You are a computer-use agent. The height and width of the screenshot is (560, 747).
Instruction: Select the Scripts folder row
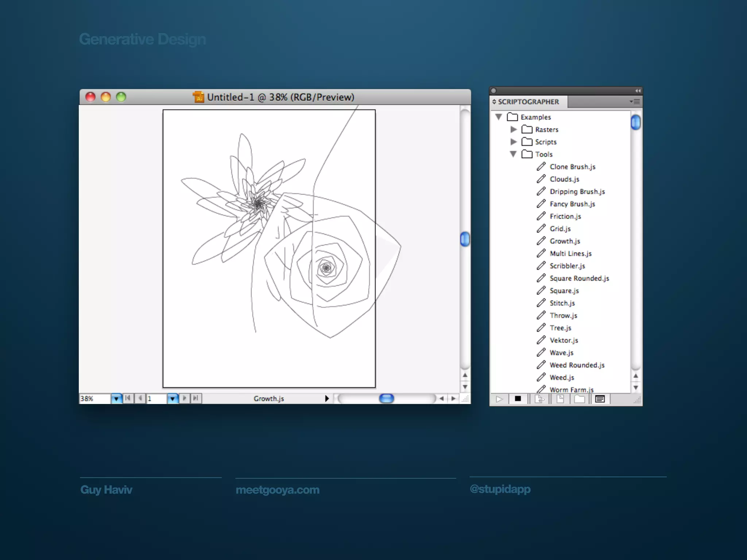pos(560,142)
